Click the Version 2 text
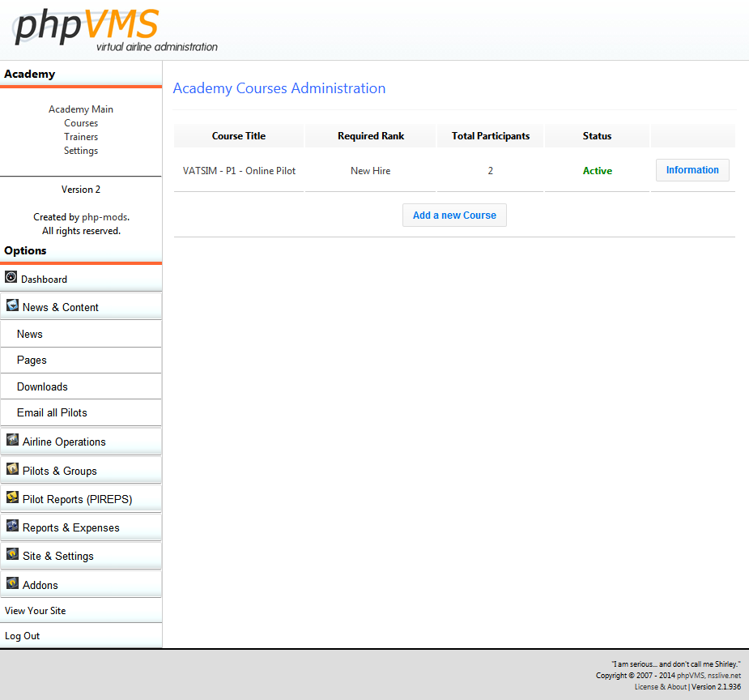 tap(81, 190)
